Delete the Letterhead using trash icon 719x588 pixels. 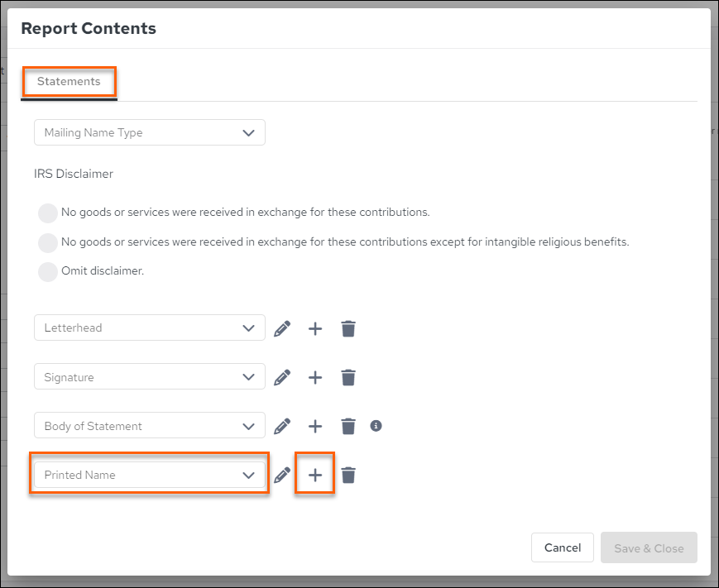tap(348, 328)
